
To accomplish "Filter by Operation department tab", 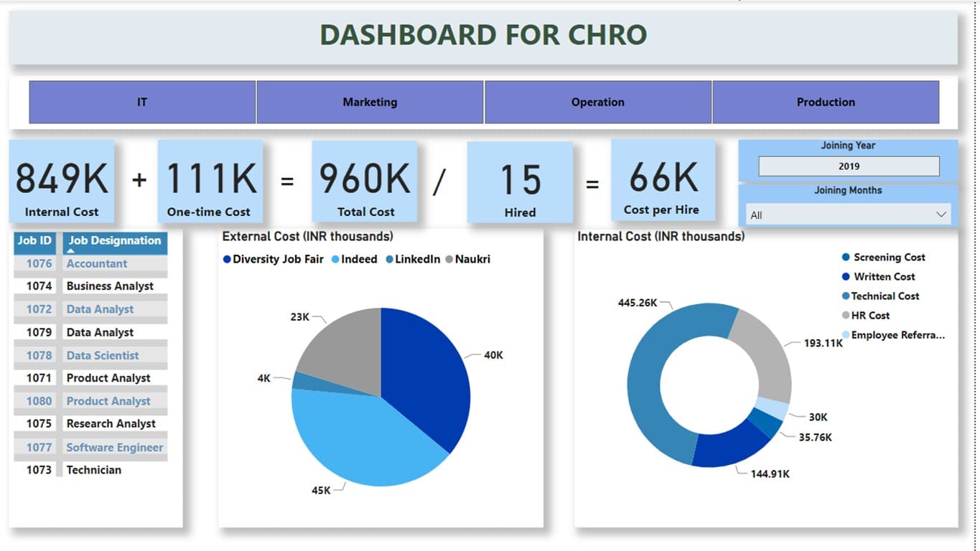I will [x=597, y=102].
